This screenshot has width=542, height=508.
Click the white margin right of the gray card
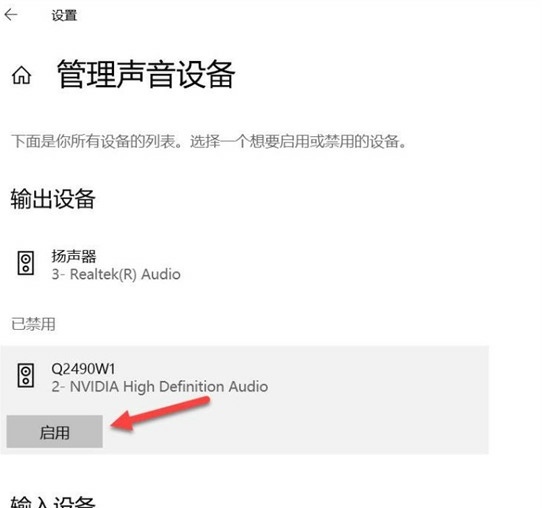tap(515, 400)
